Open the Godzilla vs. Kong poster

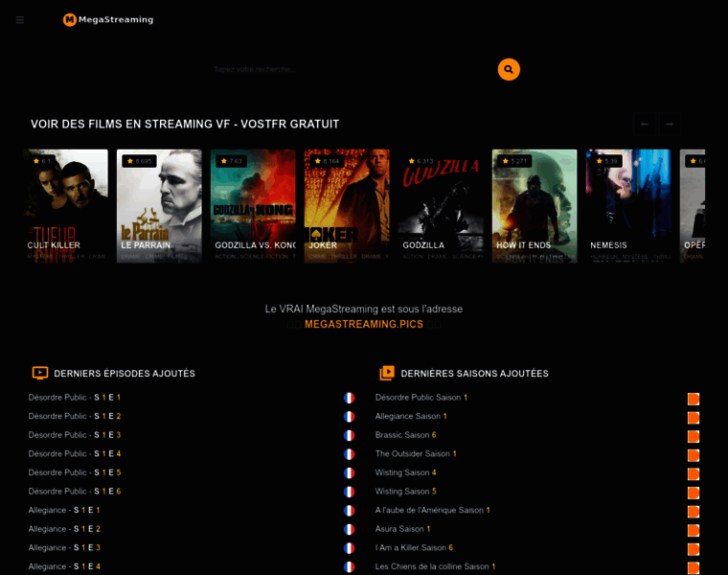(x=253, y=206)
